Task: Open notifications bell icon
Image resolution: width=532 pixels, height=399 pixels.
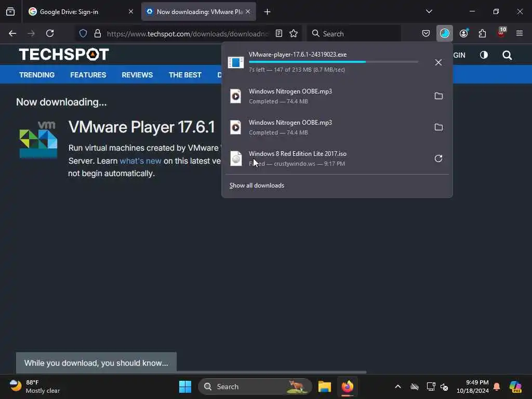Action: point(497,387)
